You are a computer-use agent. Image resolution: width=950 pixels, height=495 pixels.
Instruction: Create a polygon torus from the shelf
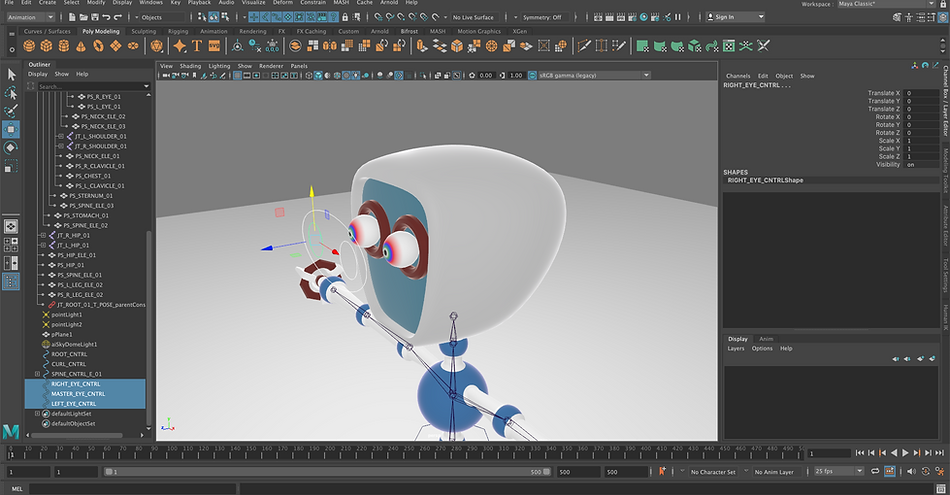[98, 46]
